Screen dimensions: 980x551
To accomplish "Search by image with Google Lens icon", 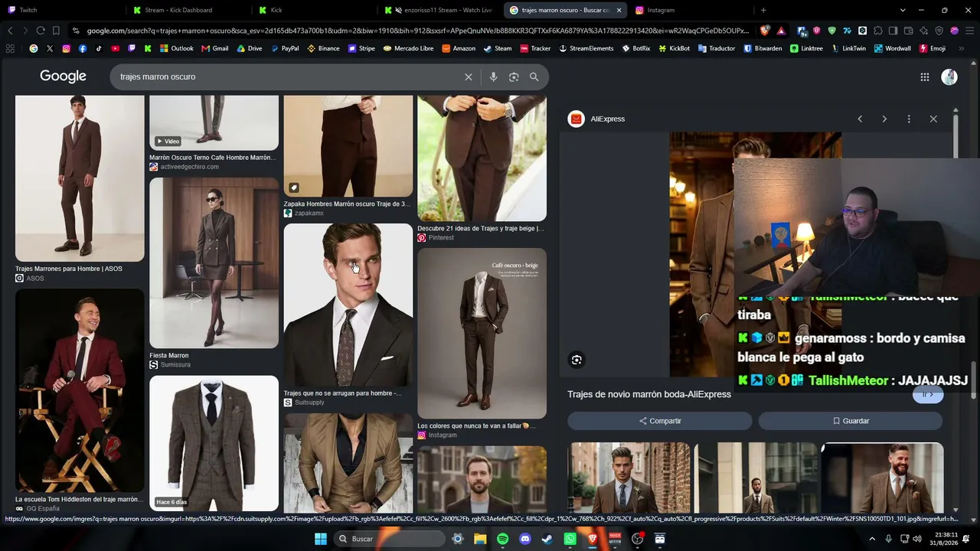I will (x=514, y=77).
